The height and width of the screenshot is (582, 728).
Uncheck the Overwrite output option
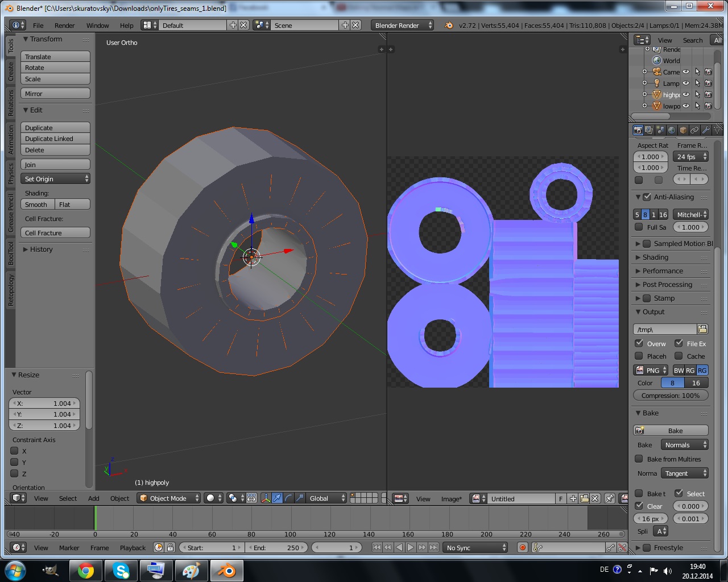click(640, 343)
